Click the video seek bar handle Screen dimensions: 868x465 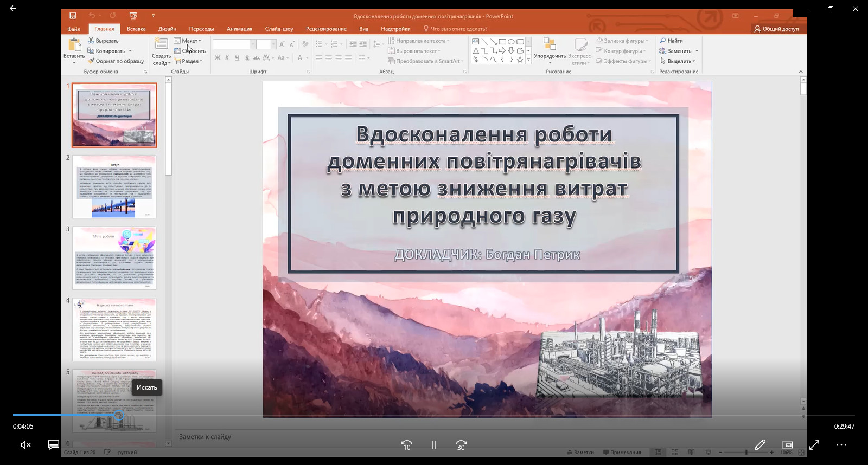118,416
